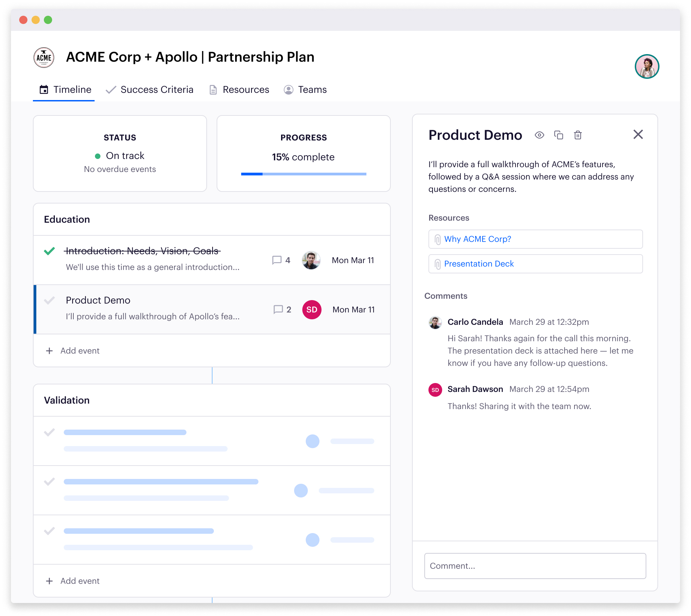Open the Why ACME Corp? resource link
This screenshot has height=616, width=691.
pos(477,239)
